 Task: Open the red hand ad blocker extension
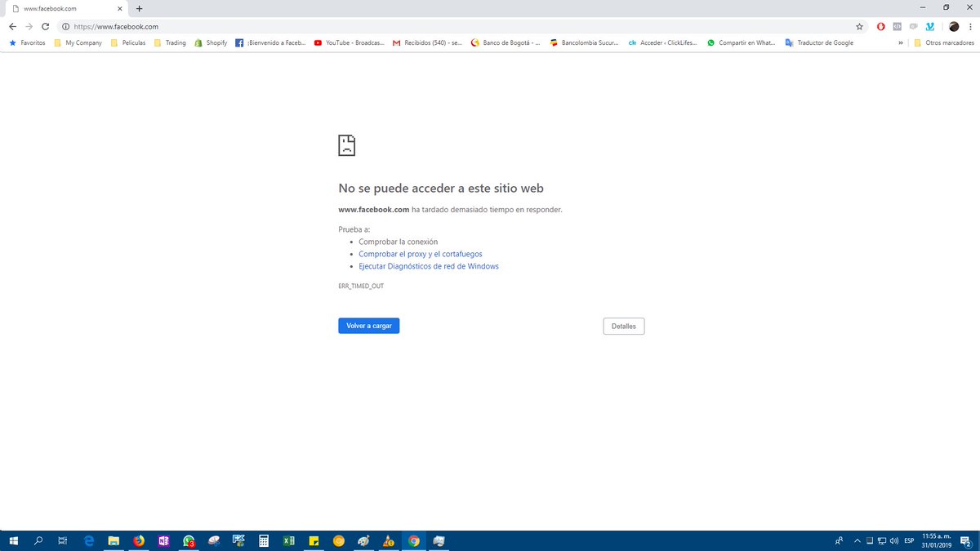pyautogui.click(x=881, y=26)
